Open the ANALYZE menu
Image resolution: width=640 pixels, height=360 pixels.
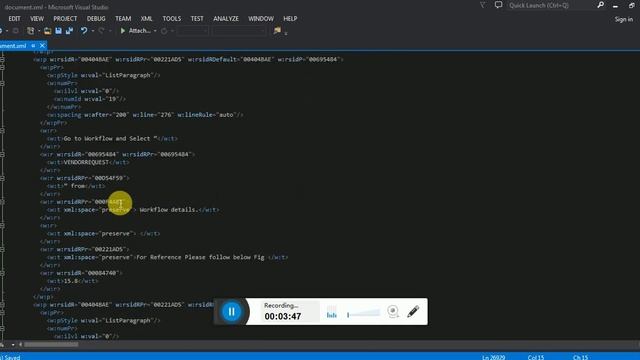point(226,19)
